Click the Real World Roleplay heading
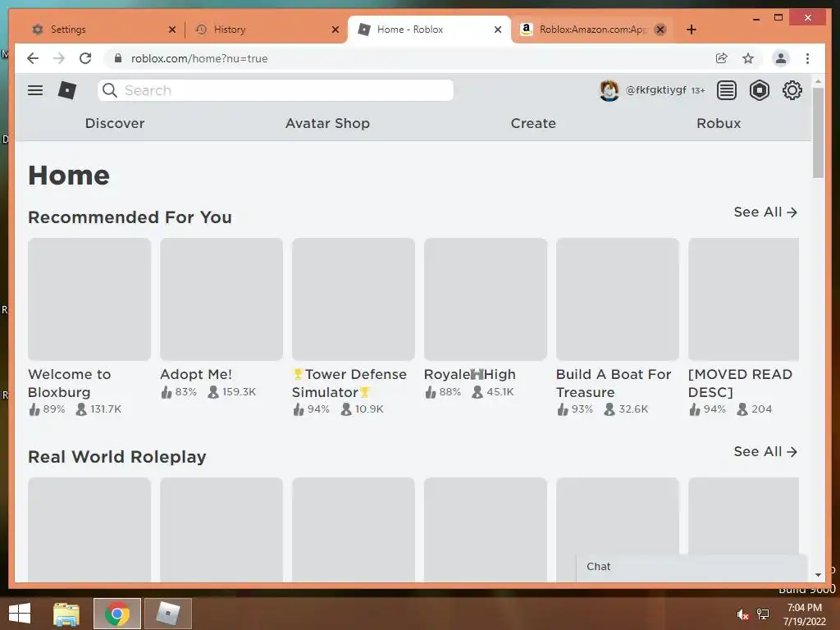This screenshot has width=840, height=630. tap(116, 456)
